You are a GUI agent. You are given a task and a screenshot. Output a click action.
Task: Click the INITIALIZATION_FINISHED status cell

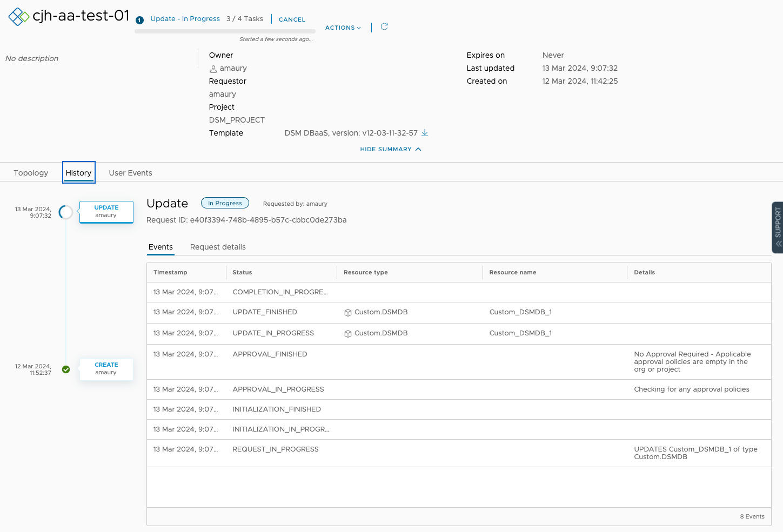pos(277,409)
